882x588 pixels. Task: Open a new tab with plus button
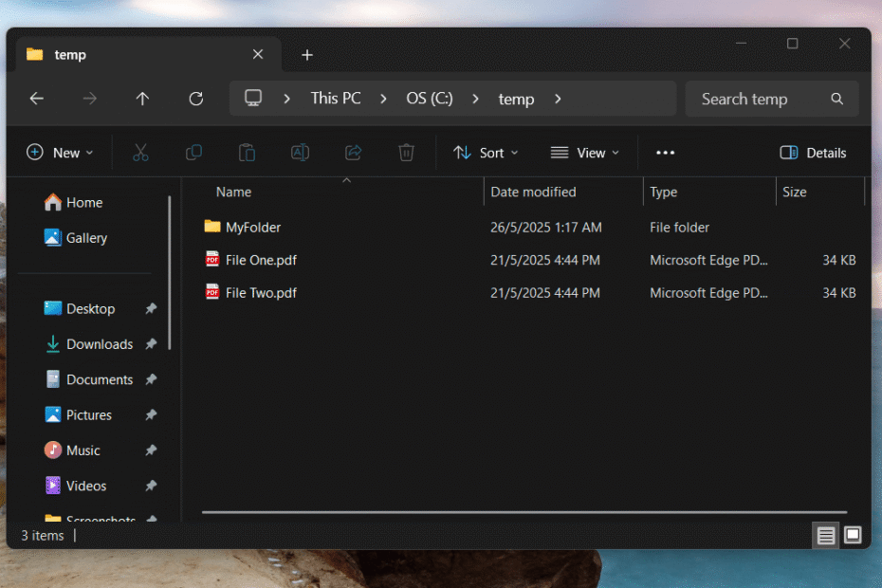[307, 55]
